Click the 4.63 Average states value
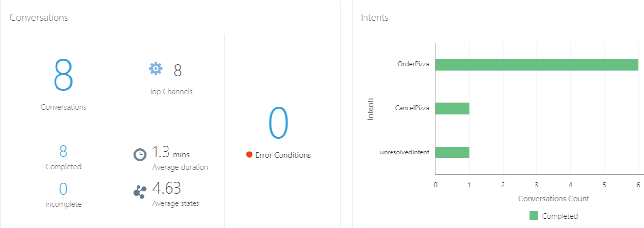This screenshot has width=644, height=228. point(167,188)
